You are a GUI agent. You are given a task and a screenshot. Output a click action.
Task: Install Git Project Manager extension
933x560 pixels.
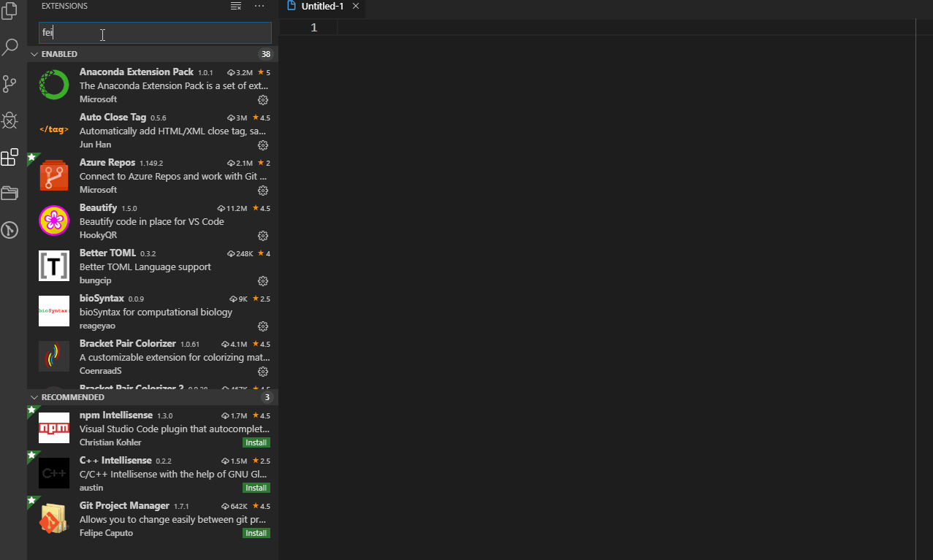click(x=256, y=533)
